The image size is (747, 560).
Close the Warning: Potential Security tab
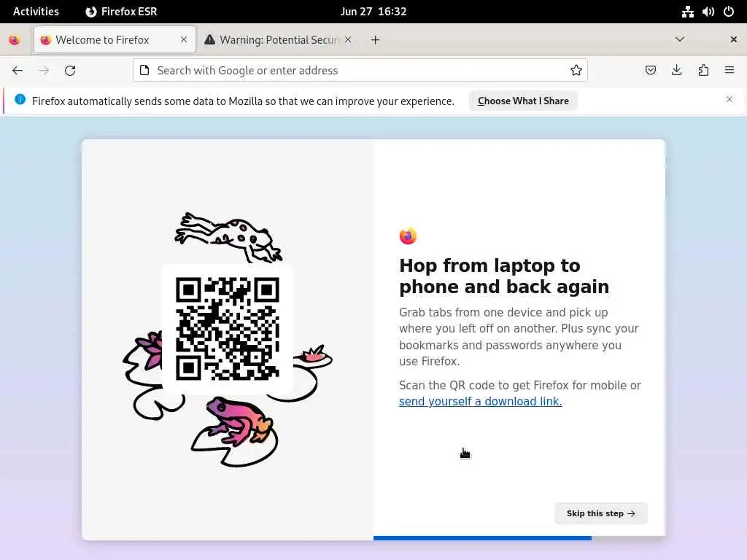tap(348, 39)
